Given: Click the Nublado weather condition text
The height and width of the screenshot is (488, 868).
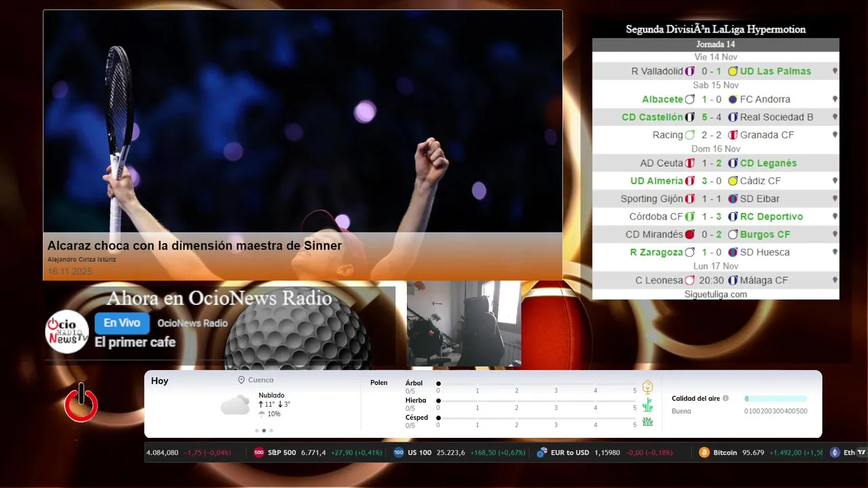Looking at the screenshot, I should [x=271, y=395].
